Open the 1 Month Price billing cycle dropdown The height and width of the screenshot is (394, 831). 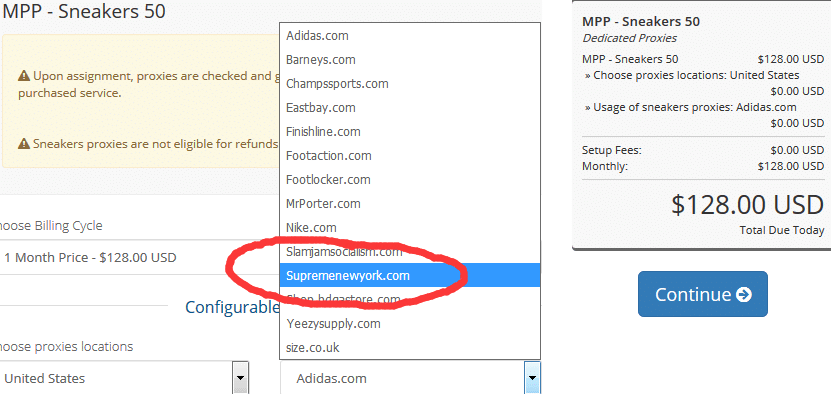click(x=140, y=258)
